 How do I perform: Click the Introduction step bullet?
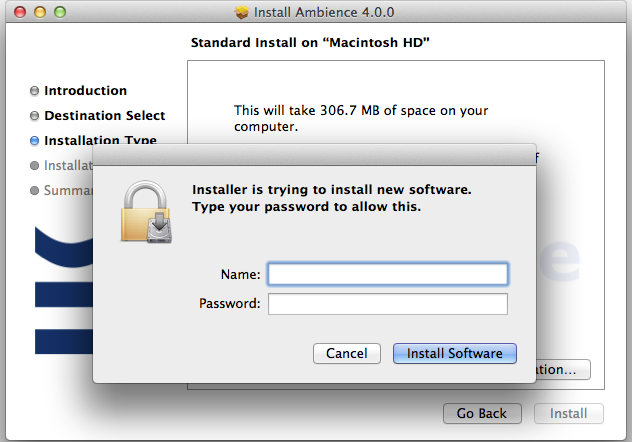[x=35, y=91]
